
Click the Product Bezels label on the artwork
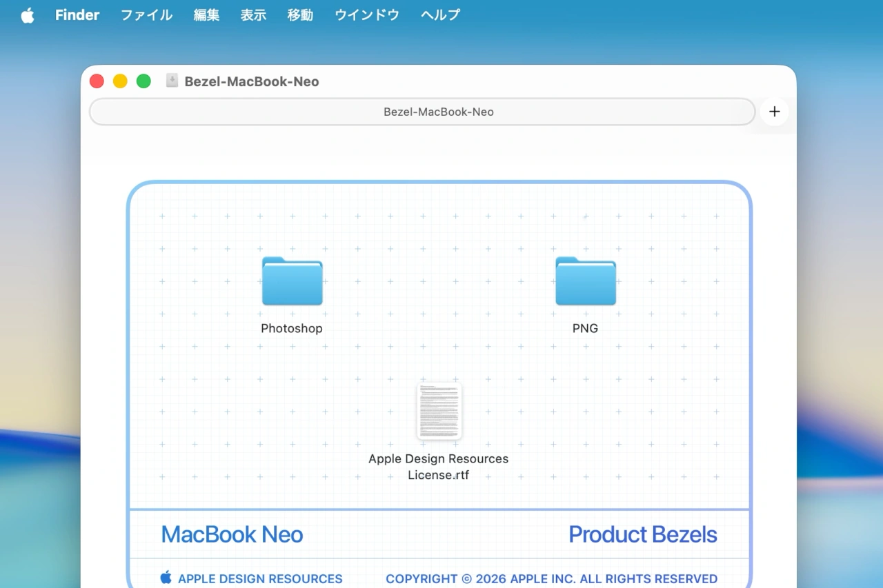click(642, 534)
